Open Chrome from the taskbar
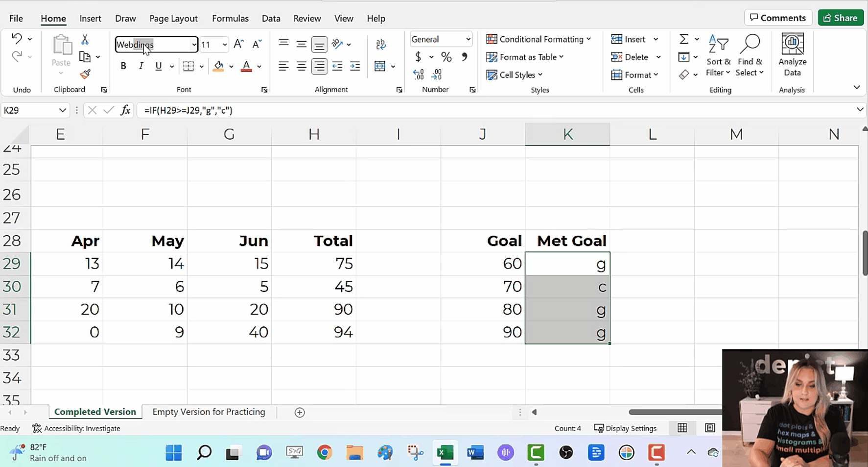The image size is (868, 467). 325,452
